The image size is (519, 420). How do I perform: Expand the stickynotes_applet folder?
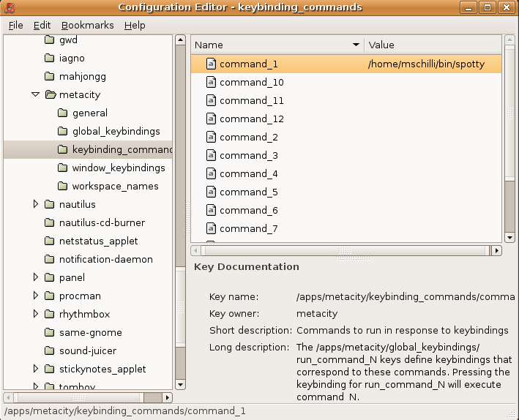click(x=35, y=369)
